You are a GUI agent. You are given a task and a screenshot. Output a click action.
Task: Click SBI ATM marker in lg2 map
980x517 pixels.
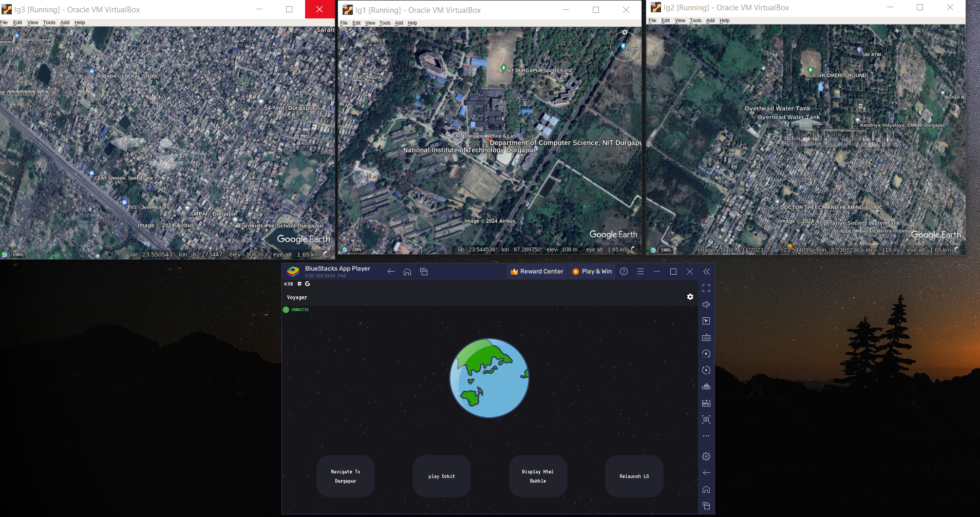click(859, 50)
